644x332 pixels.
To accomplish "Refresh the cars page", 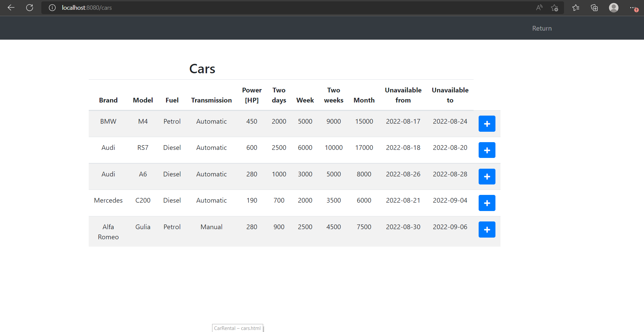I will click(x=30, y=7).
